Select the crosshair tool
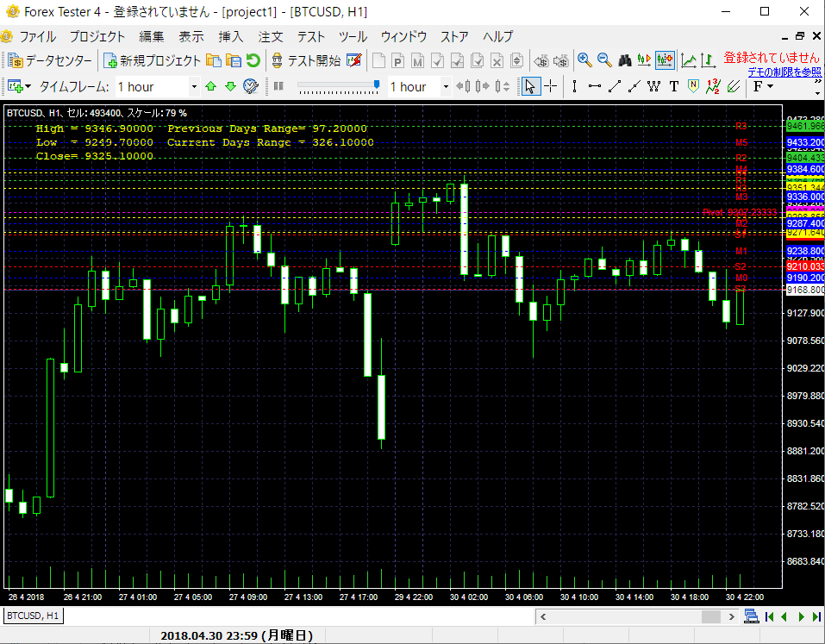The width and height of the screenshot is (825, 644). tap(550, 86)
